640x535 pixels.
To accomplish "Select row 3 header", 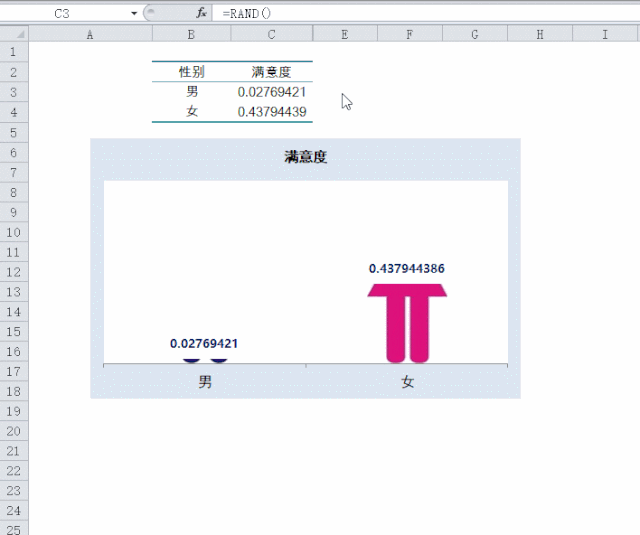I will (x=14, y=92).
